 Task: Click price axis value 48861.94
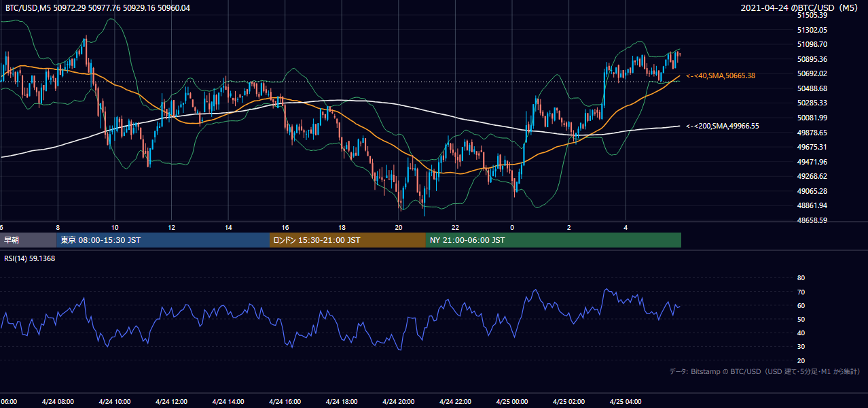tap(812, 205)
